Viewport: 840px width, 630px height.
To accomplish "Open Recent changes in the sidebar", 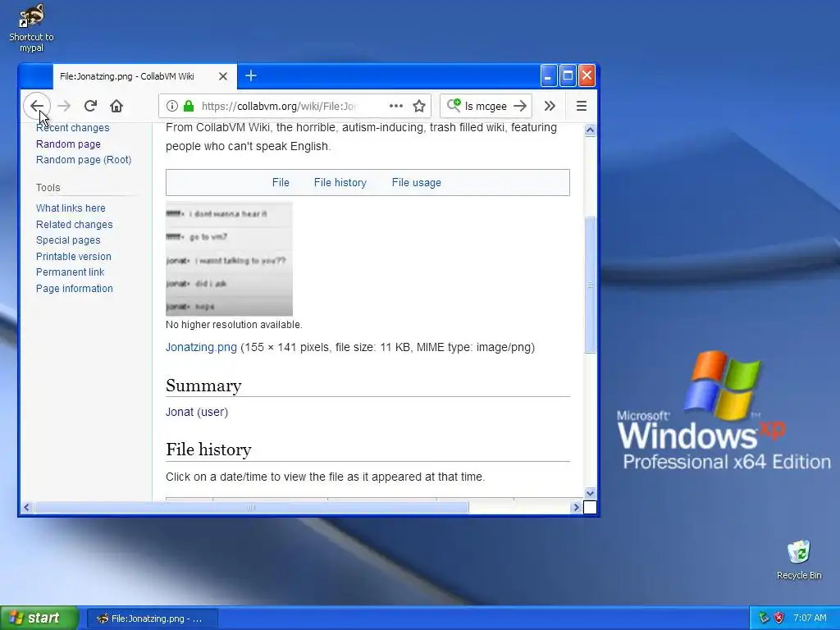I will click(73, 127).
